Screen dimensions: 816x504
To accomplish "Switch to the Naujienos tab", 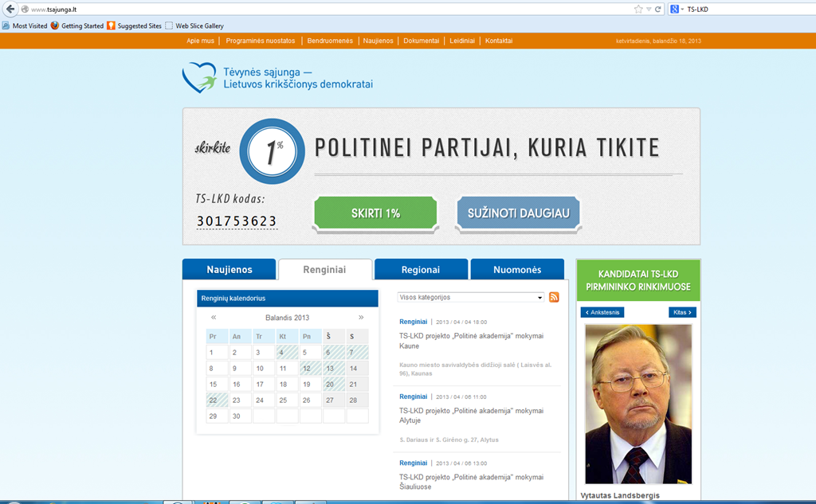I will click(229, 270).
